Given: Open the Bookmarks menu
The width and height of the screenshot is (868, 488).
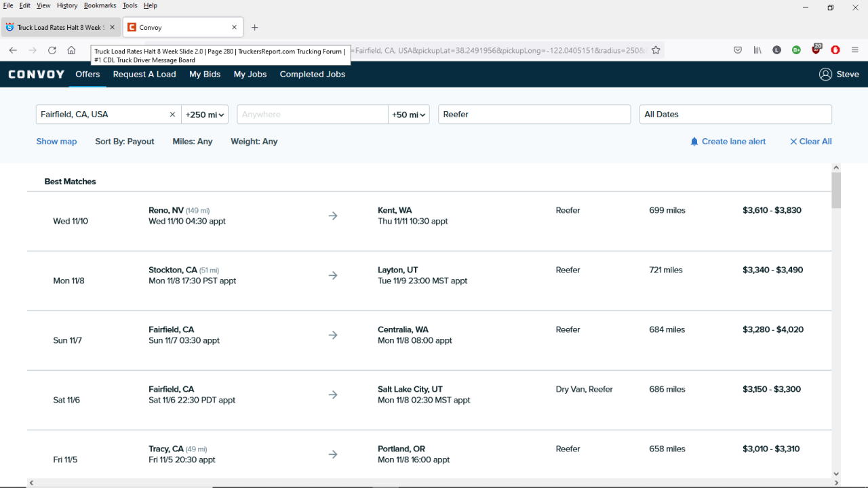Looking at the screenshot, I should 100,5.
